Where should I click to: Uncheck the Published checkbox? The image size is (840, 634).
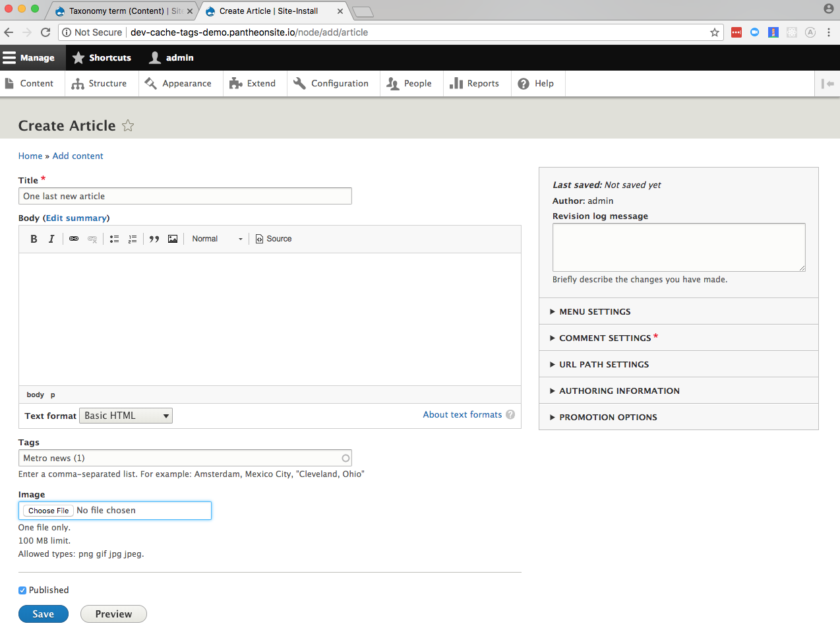coord(22,590)
